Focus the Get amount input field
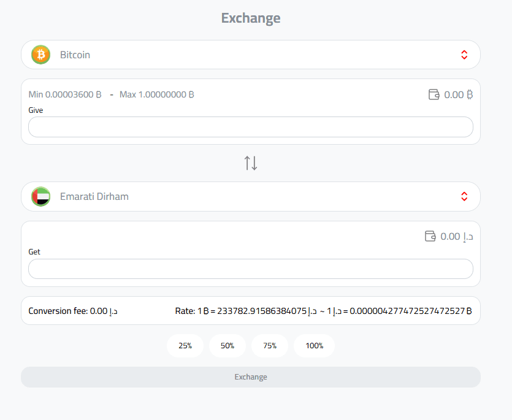Screen dimensions: 512x420 pyautogui.click(x=250, y=269)
